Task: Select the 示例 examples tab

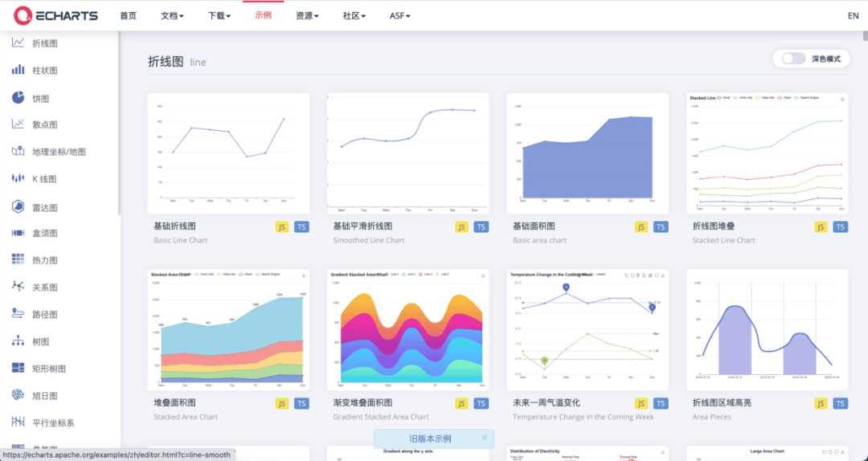Action: click(263, 15)
